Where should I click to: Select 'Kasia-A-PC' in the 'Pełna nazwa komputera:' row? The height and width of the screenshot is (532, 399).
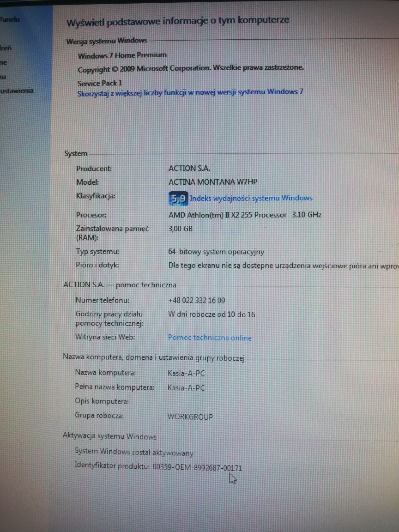[186, 388]
